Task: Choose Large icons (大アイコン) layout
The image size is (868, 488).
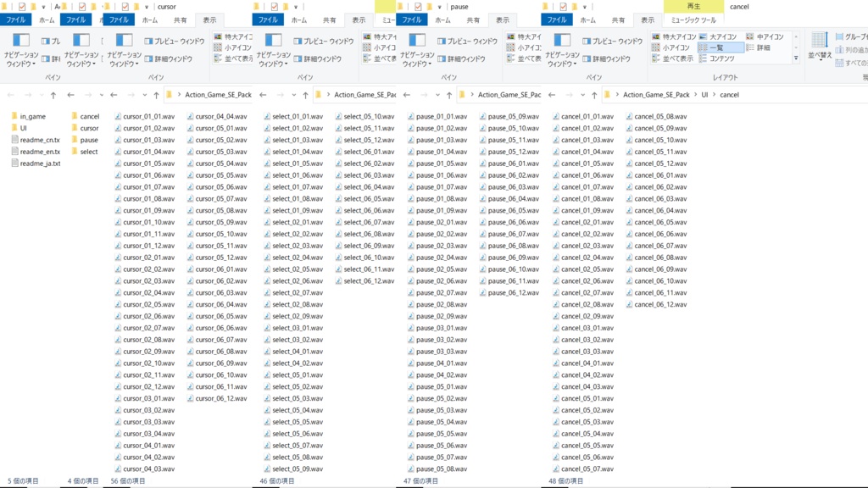Action: [718, 36]
